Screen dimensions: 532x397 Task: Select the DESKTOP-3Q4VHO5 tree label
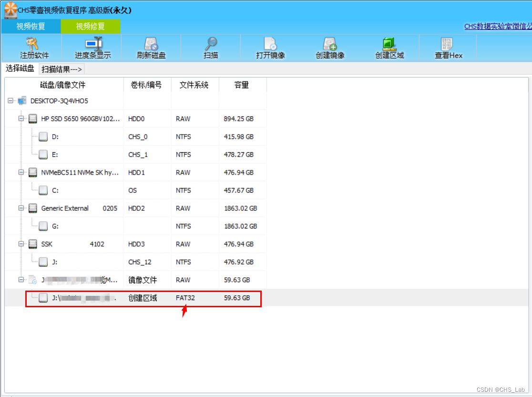click(x=59, y=101)
